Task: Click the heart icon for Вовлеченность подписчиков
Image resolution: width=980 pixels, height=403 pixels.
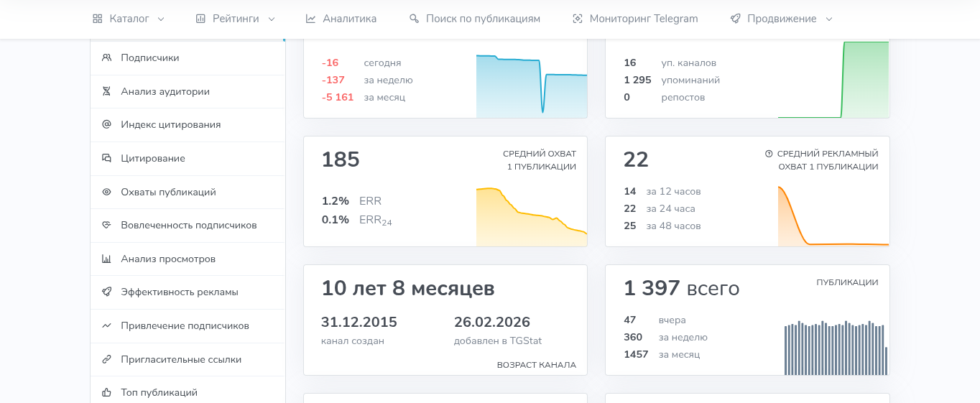Action: (x=106, y=225)
